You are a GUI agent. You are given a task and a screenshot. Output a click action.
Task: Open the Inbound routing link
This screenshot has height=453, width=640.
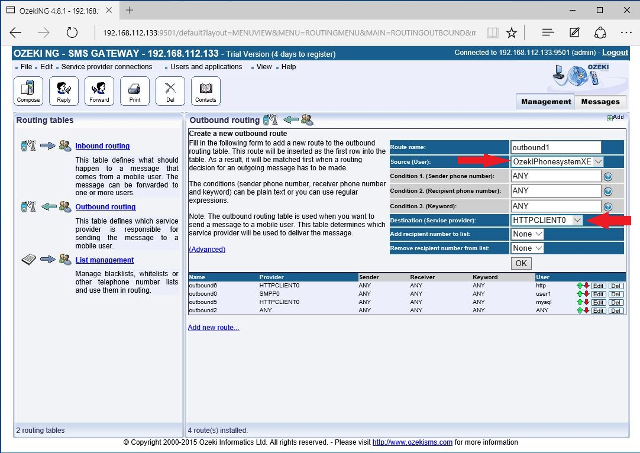coord(102,146)
